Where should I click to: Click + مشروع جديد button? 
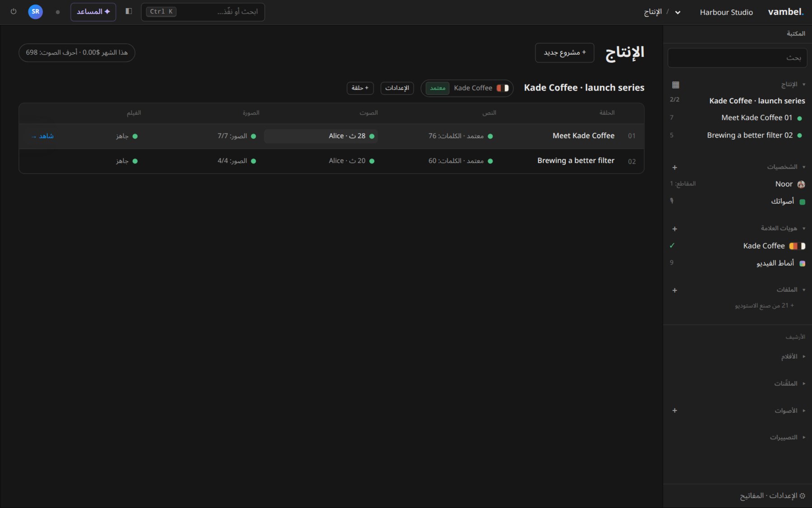(x=565, y=53)
